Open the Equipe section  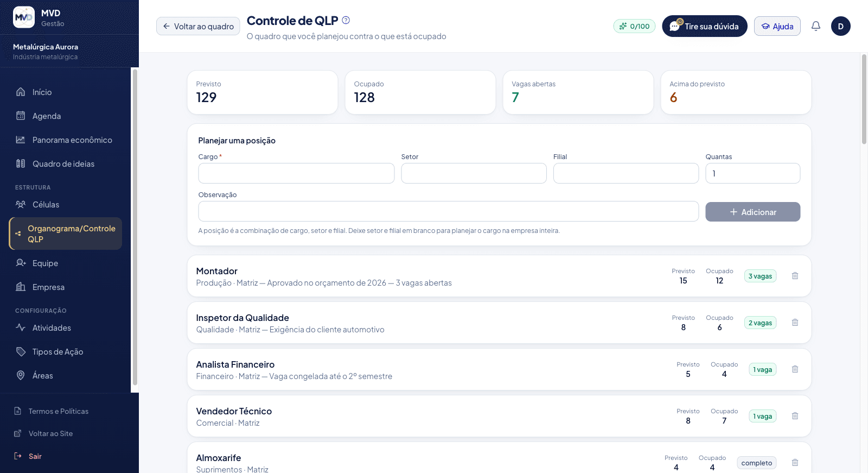tap(65, 263)
